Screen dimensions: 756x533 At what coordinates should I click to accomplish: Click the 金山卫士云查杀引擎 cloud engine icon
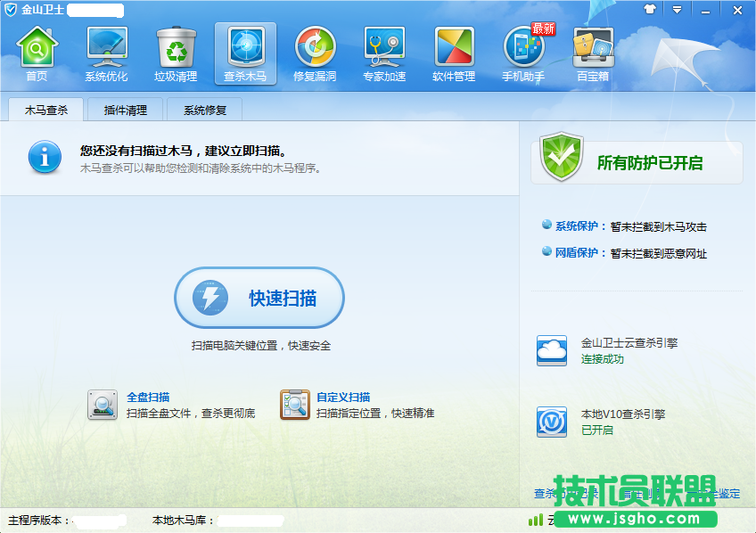coord(552,350)
